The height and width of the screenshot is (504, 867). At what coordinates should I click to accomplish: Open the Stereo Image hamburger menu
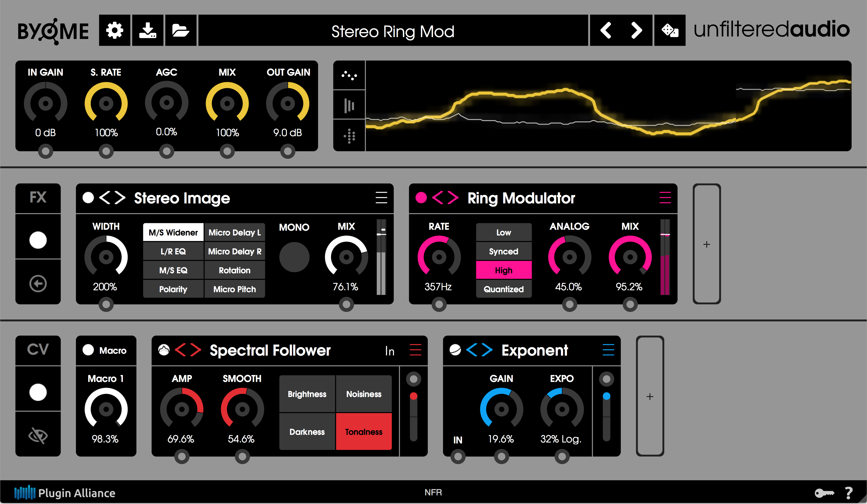381,198
